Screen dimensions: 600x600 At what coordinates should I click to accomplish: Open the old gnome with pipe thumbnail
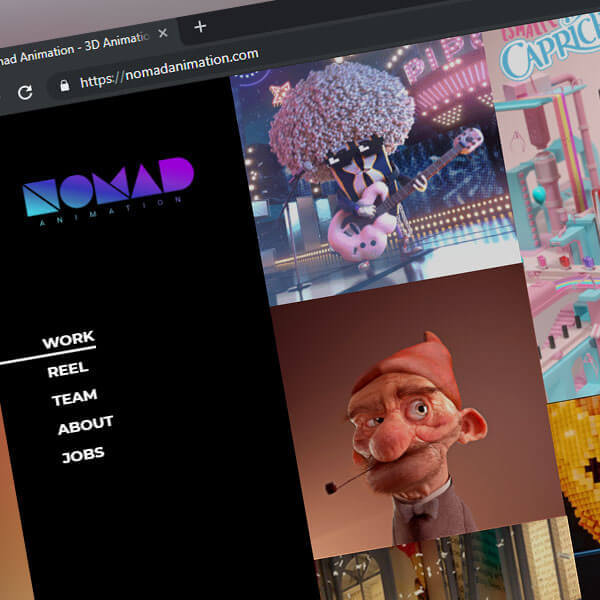415,420
